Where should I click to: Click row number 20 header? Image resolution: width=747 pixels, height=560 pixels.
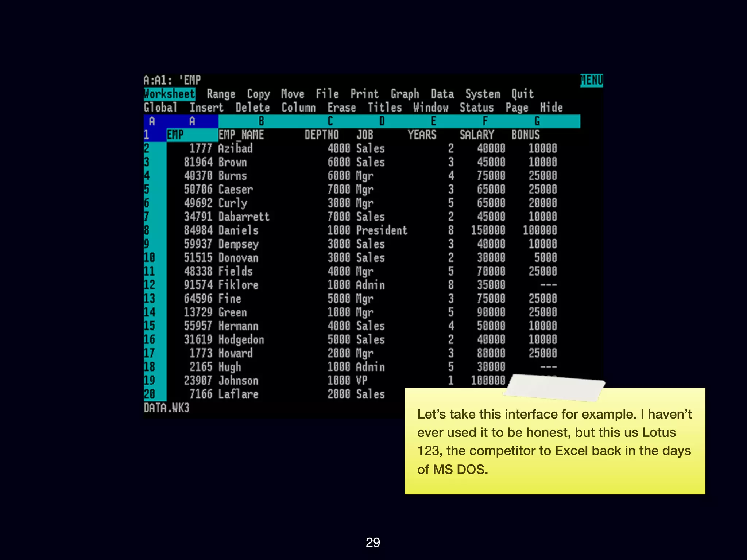click(155, 394)
